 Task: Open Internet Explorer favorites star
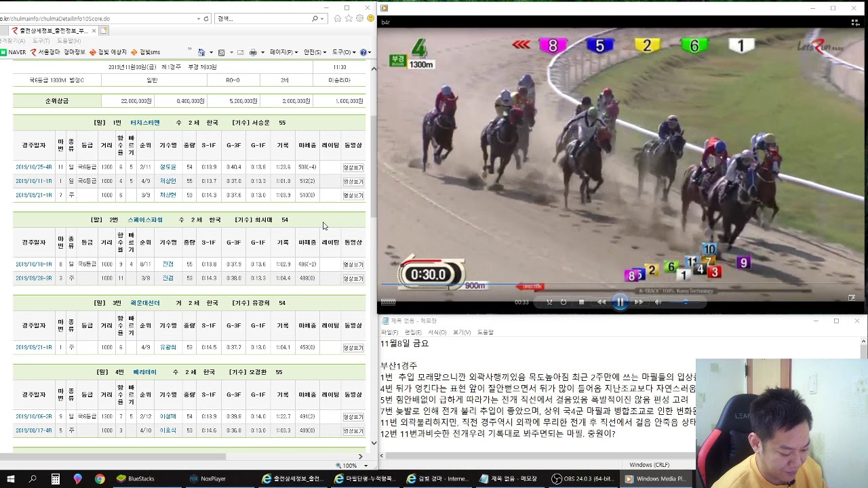(349, 18)
